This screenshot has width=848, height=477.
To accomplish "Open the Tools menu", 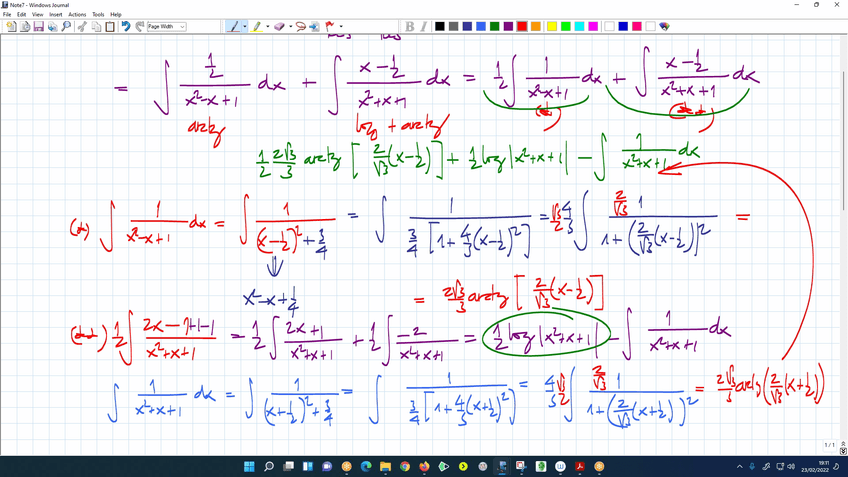I will [98, 15].
